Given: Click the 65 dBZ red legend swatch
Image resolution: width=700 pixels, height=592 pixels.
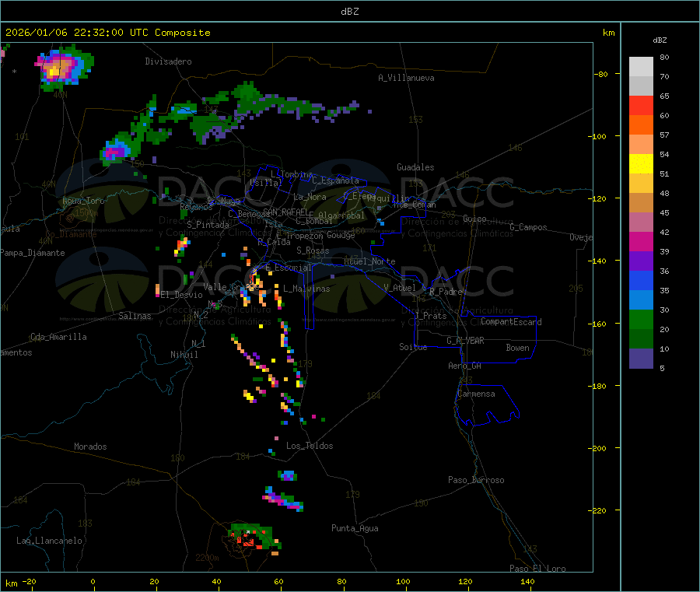Looking at the screenshot, I should [641, 105].
